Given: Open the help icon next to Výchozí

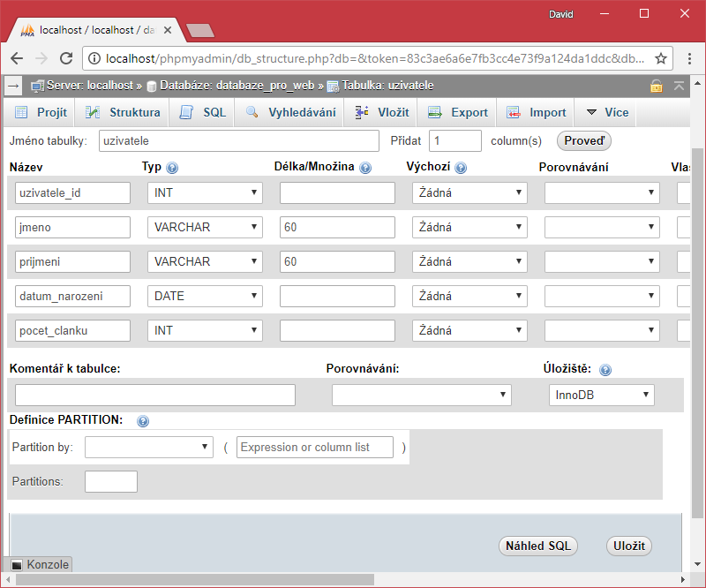Looking at the screenshot, I should (x=461, y=167).
